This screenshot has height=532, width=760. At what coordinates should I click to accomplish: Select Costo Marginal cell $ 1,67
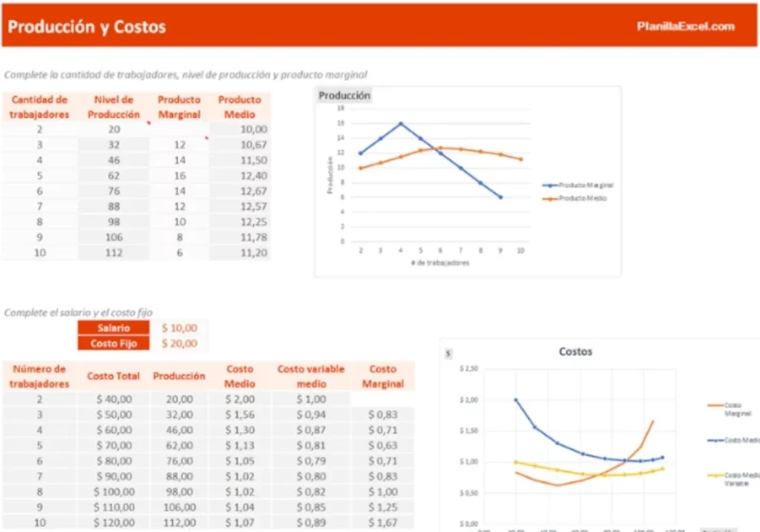383,523
